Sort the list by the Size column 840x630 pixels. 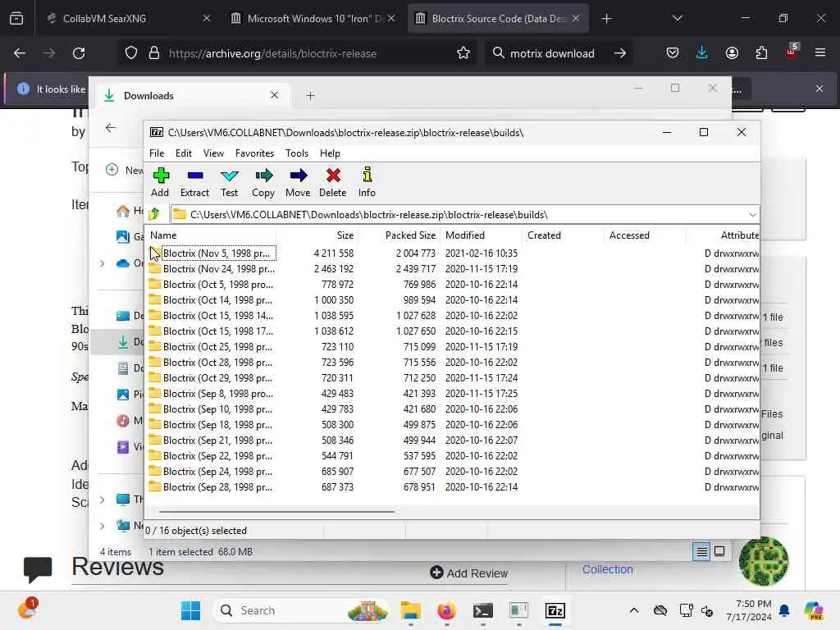[x=317, y=235]
